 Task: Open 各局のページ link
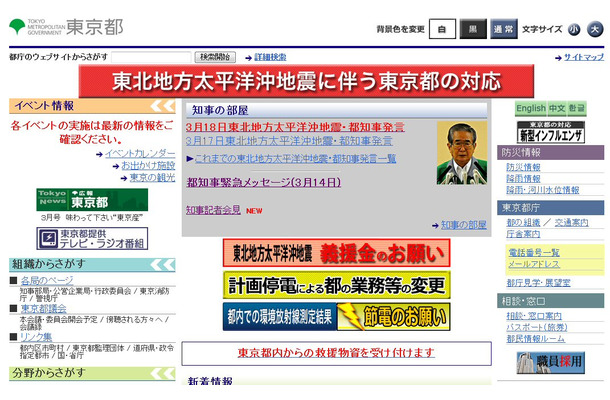pos(47,280)
